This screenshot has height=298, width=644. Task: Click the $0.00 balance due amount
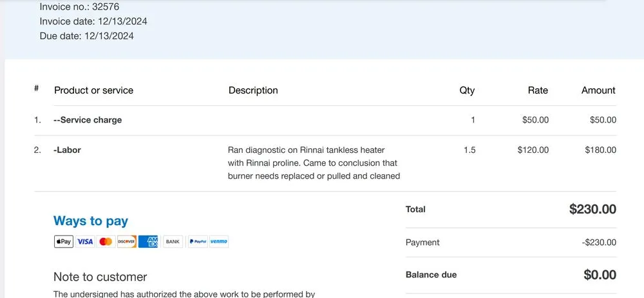point(600,275)
